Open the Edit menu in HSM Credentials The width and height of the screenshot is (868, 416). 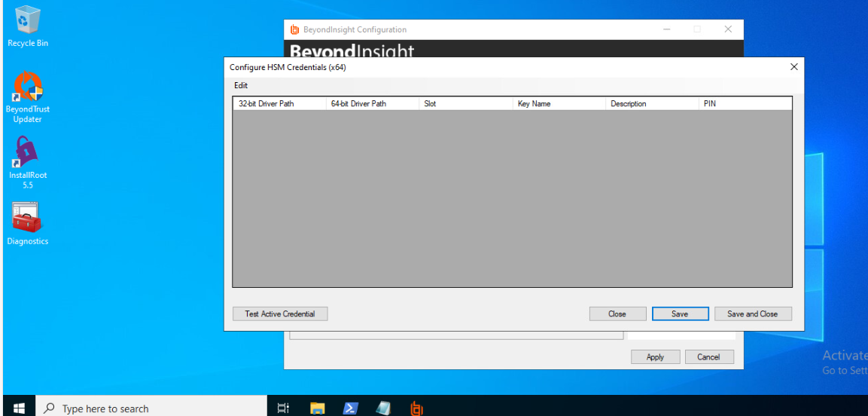pos(241,85)
